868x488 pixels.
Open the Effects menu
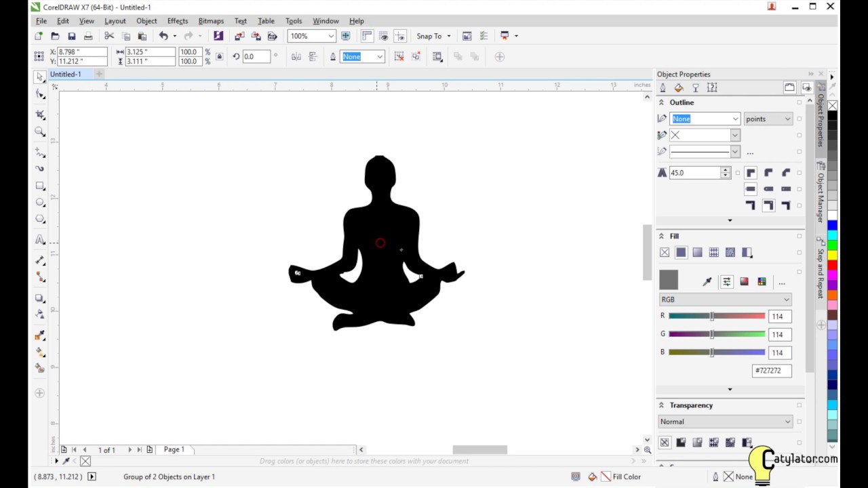click(178, 21)
